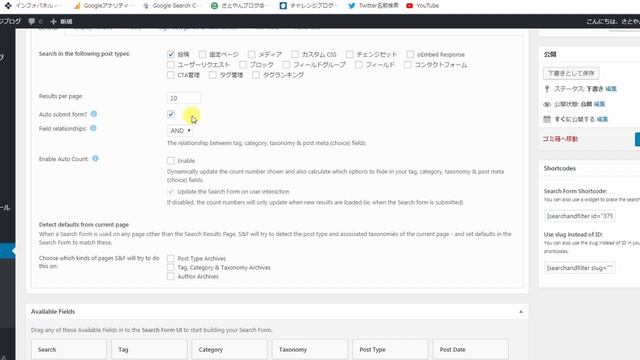This screenshot has width=640, height=360.
Task: Check the カスタム CSS post type checkbox
Action: [x=295, y=54]
